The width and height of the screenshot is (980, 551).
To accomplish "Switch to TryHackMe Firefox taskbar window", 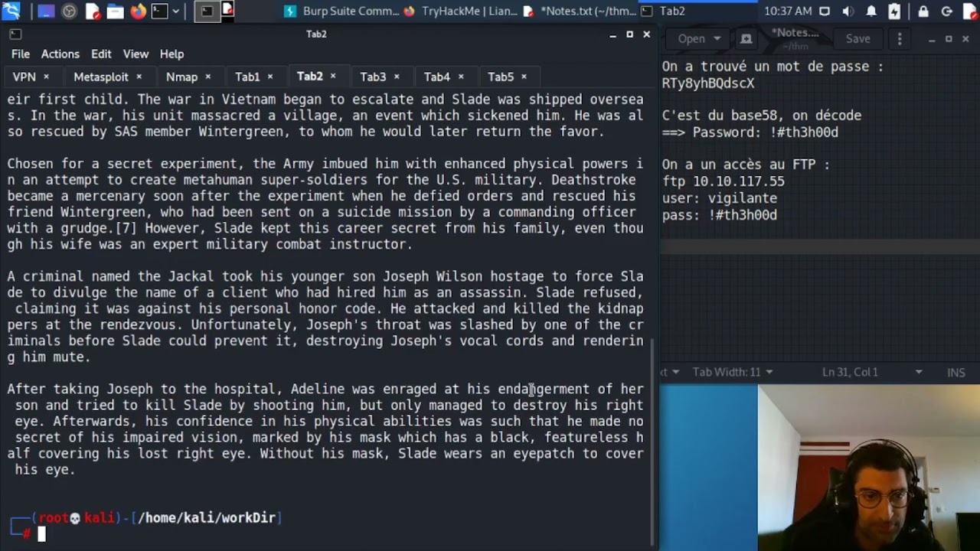I will click(462, 11).
